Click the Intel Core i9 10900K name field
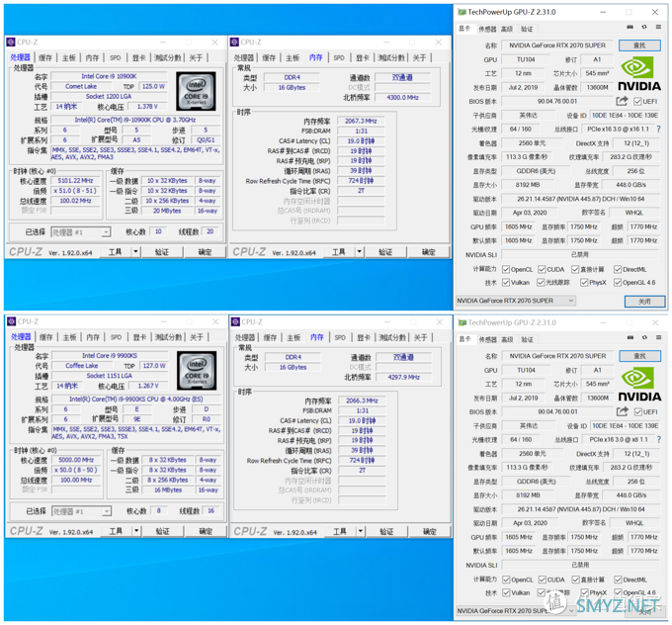Viewport: 672px width, 625px height. (x=110, y=76)
